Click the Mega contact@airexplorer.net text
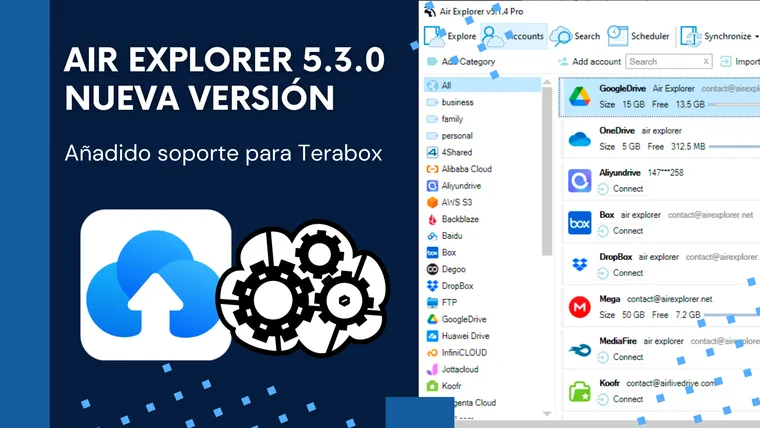Image resolution: width=760 pixels, height=428 pixels. pos(669,299)
